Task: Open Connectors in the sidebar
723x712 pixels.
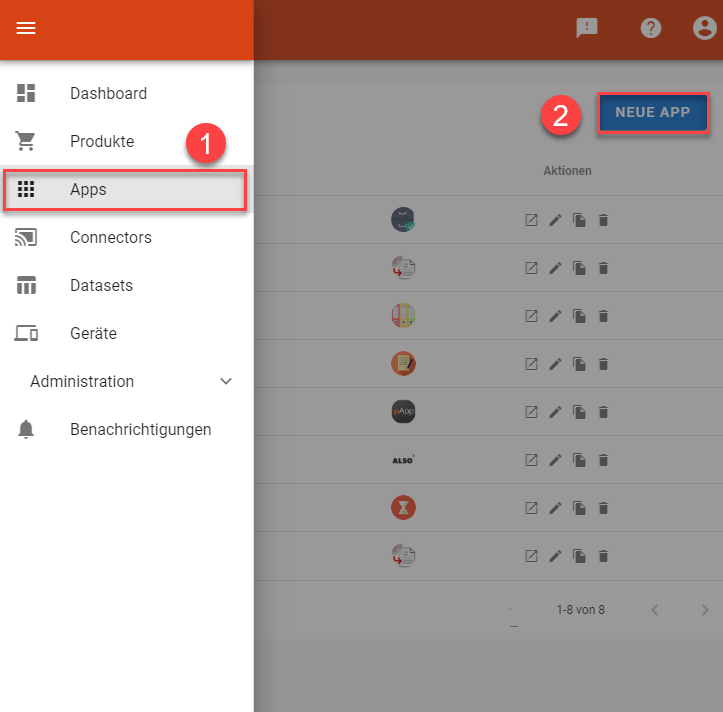Action: (x=127, y=237)
